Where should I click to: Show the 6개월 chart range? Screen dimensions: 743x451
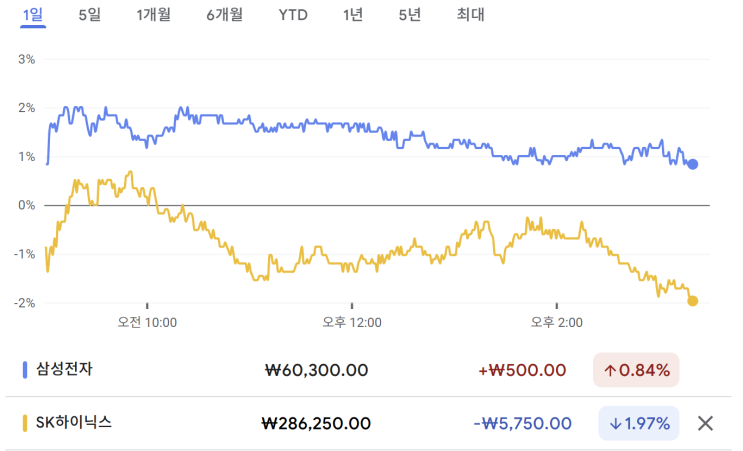[x=224, y=15]
